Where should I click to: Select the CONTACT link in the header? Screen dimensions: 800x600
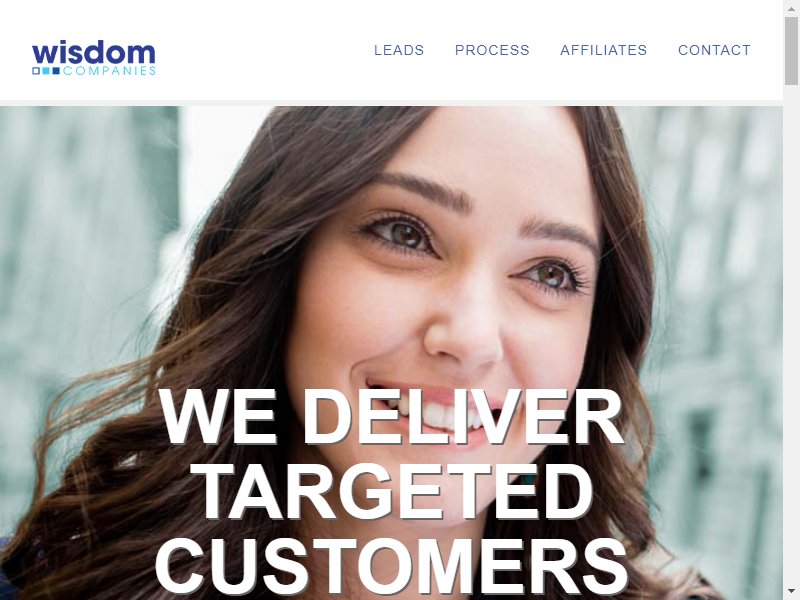pyautogui.click(x=714, y=50)
